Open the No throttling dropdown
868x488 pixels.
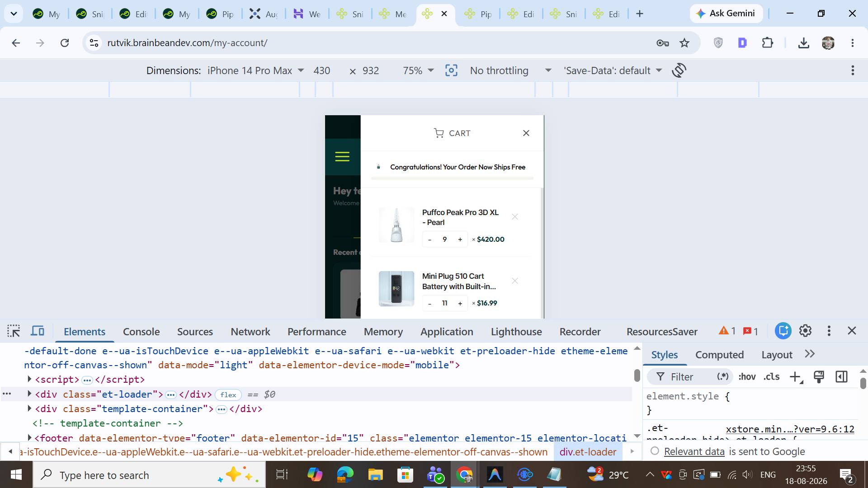pyautogui.click(x=510, y=70)
